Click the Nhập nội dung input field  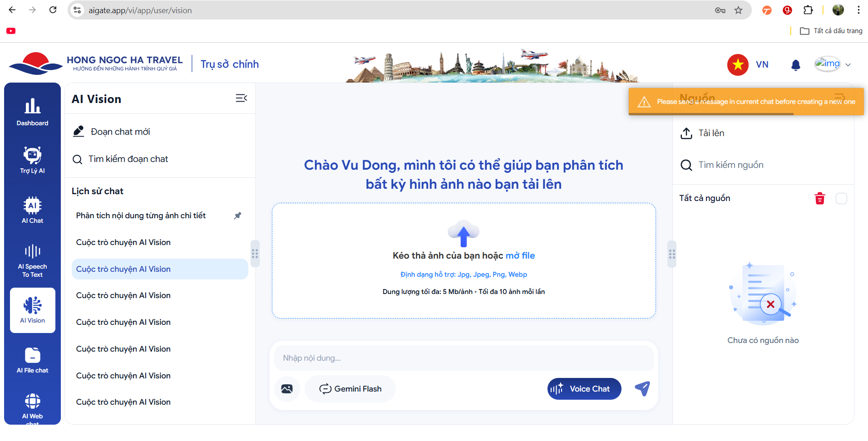(x=463, y=358)
